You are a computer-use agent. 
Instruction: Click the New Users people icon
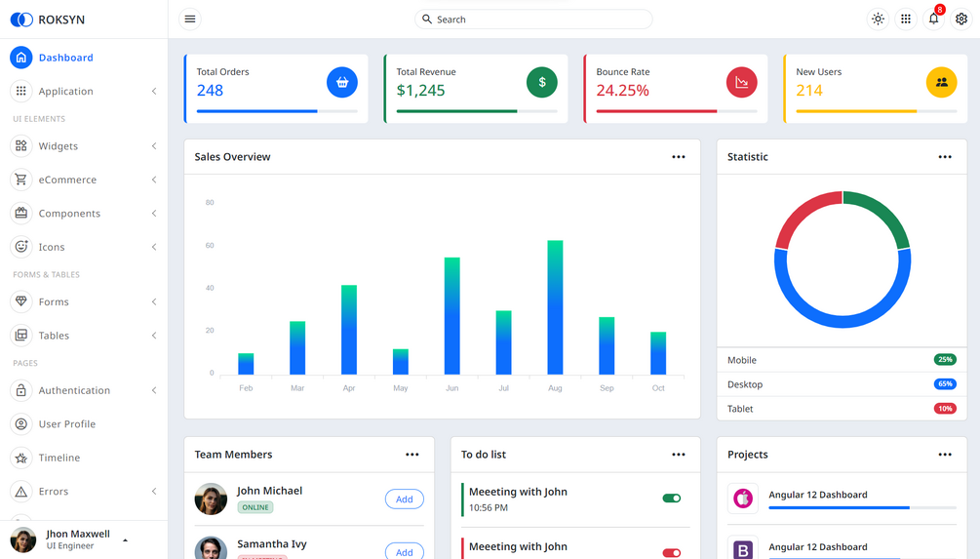click(x=941, y=82)
